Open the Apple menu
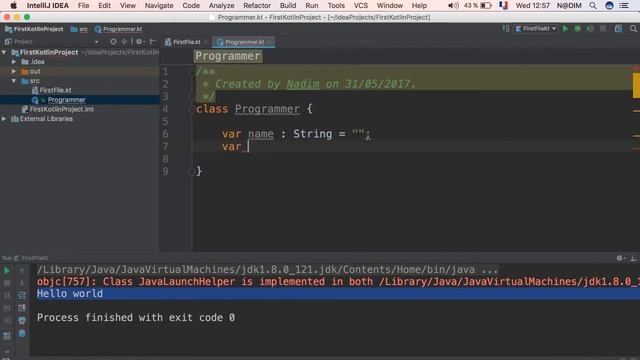Viewport: 640px width, 360px height. pyautogui.click(x=13, y=5)
